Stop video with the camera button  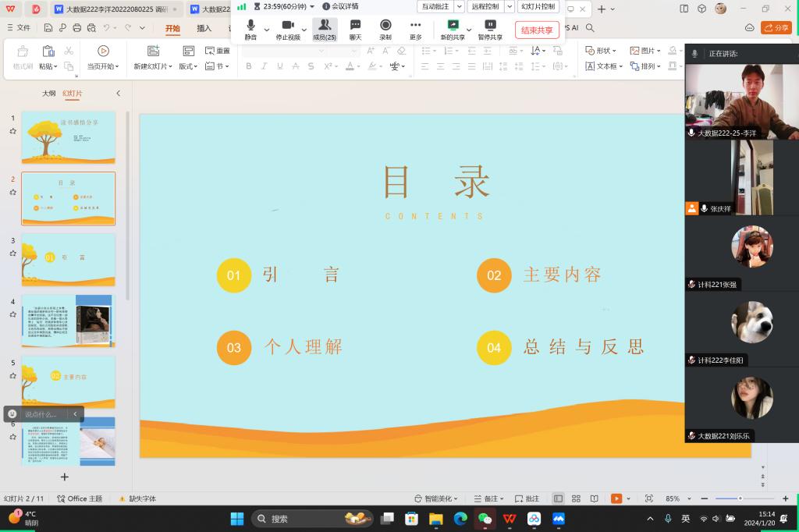click(287, 29)
